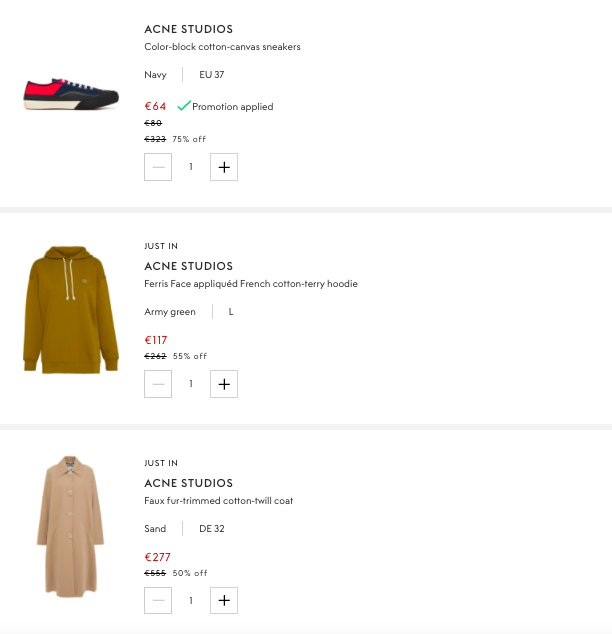Screen dimensions: 612x634
Task: Increase quantity of faux fur-trimmed coat
Action: (224, 601)
